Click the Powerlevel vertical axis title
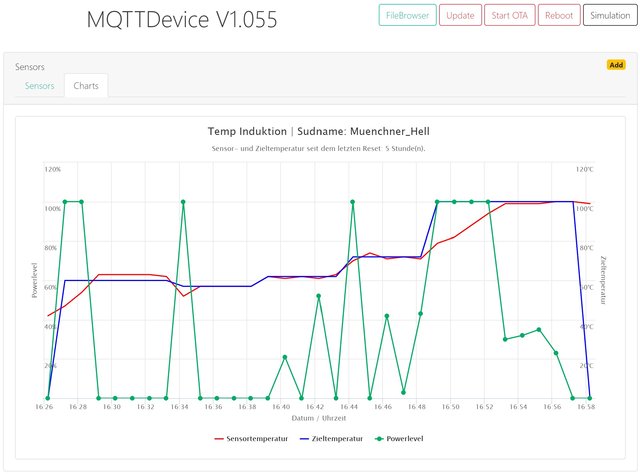 pos(34,280)
